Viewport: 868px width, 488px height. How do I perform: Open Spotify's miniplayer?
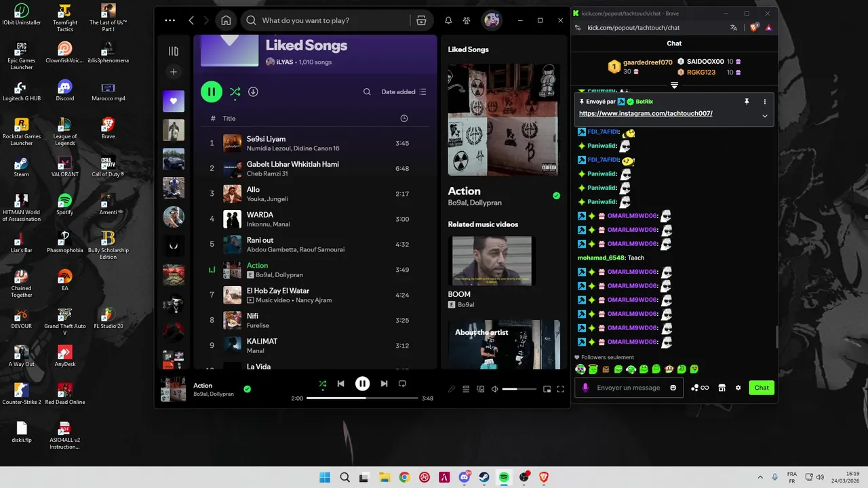[x=547, y=389]
